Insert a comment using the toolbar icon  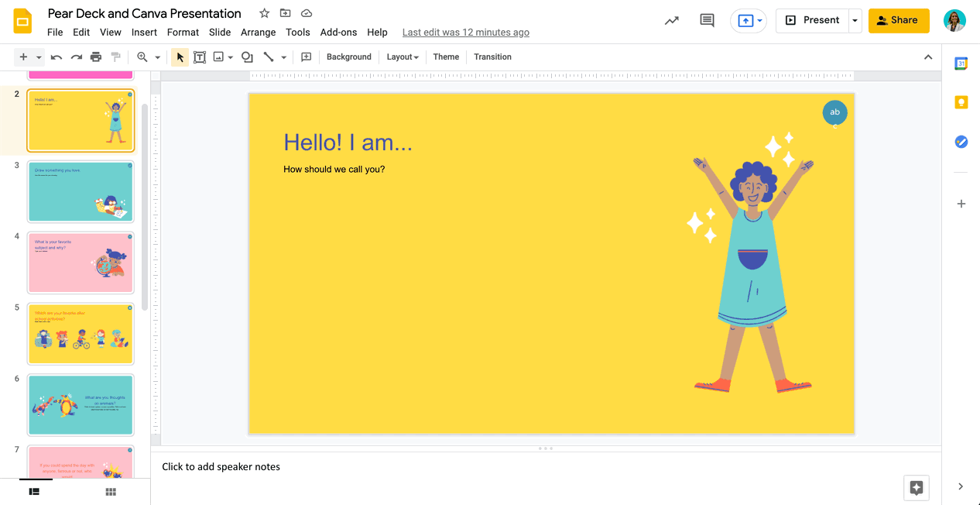(x=305, y=57)
